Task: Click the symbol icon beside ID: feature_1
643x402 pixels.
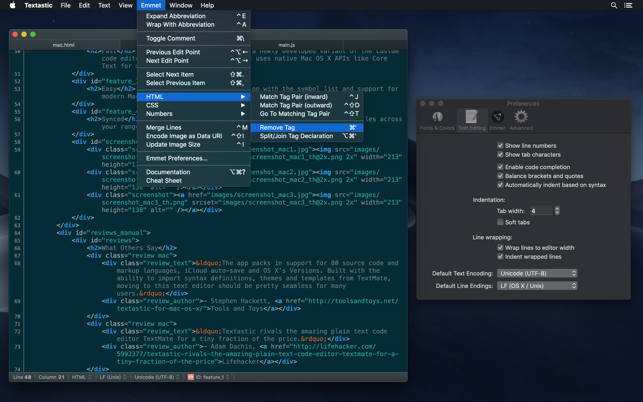Action: point(191,377)
